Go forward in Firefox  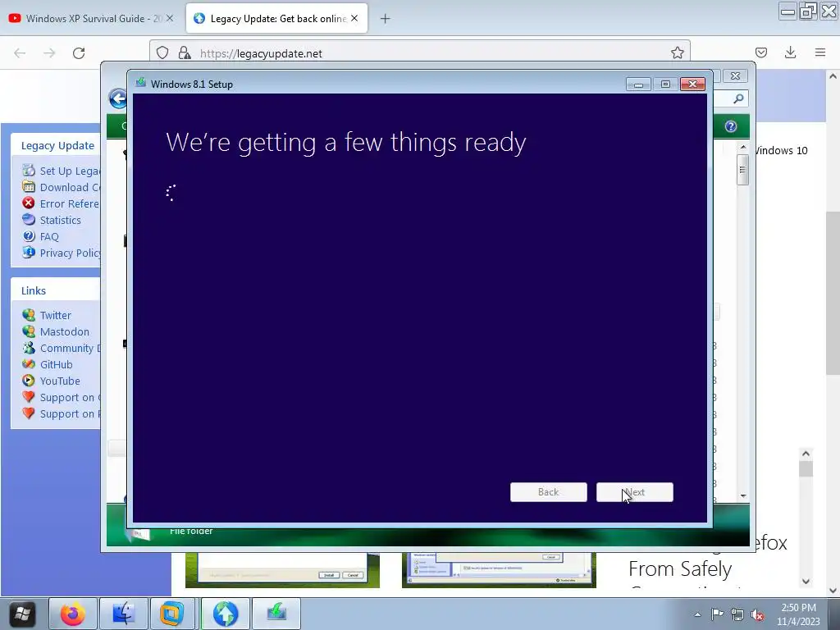point(49,53)
